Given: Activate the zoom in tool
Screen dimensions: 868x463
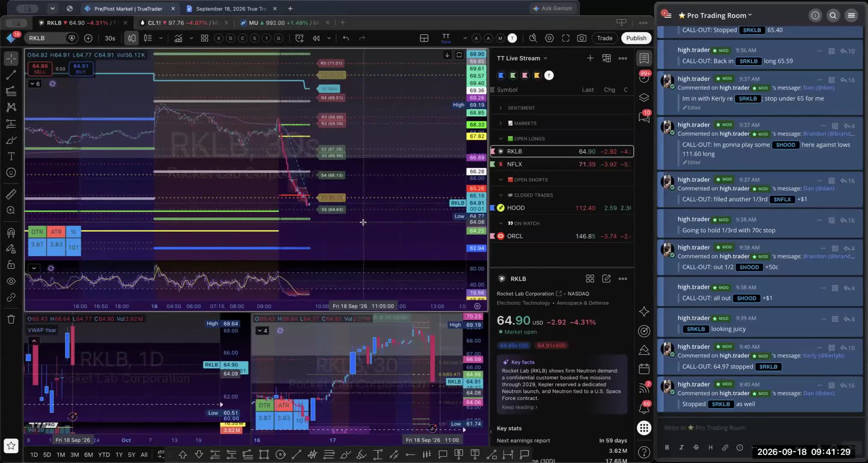Looking at the screenshot, I should [x=11, y=210].
